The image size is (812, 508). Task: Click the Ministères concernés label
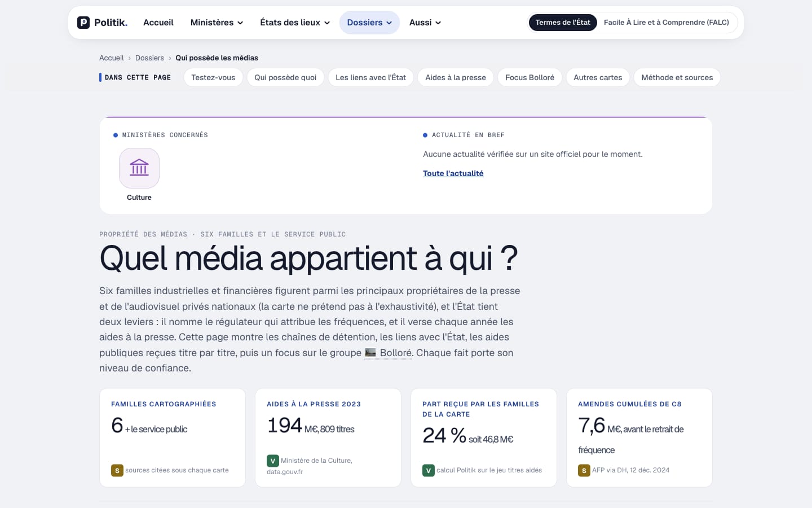tap(165, 135)
